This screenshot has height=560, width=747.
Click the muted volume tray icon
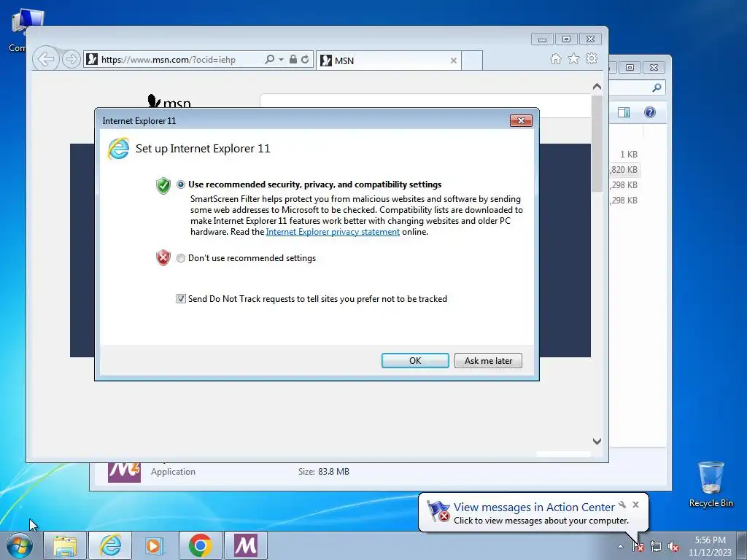673,547
